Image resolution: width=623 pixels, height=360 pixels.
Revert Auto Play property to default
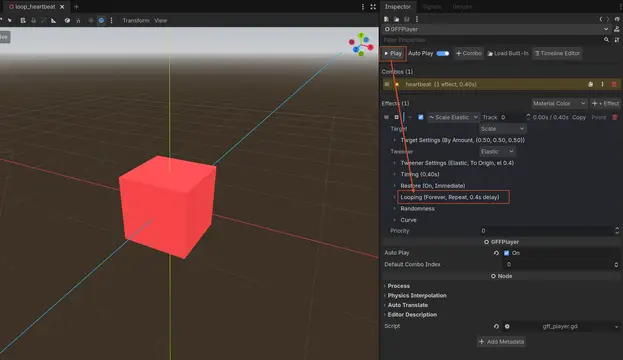coord(496,253)
